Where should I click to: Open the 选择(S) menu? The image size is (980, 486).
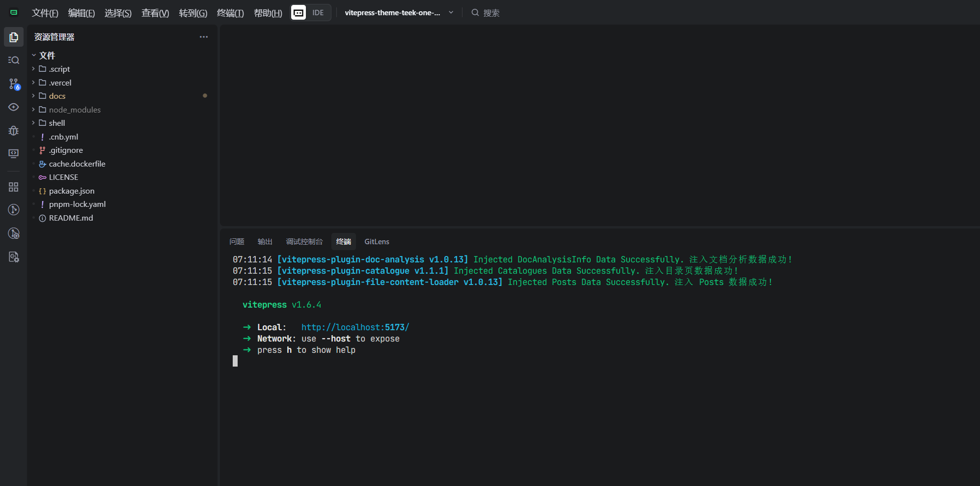tap(118, 13)
